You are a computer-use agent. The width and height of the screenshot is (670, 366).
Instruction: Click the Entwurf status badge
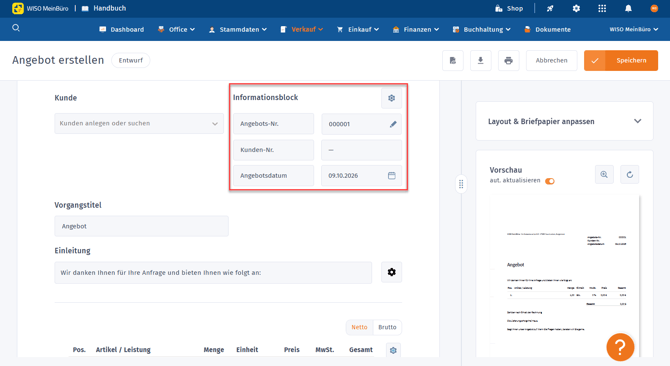pyautogui.click(x=131, y=60)
